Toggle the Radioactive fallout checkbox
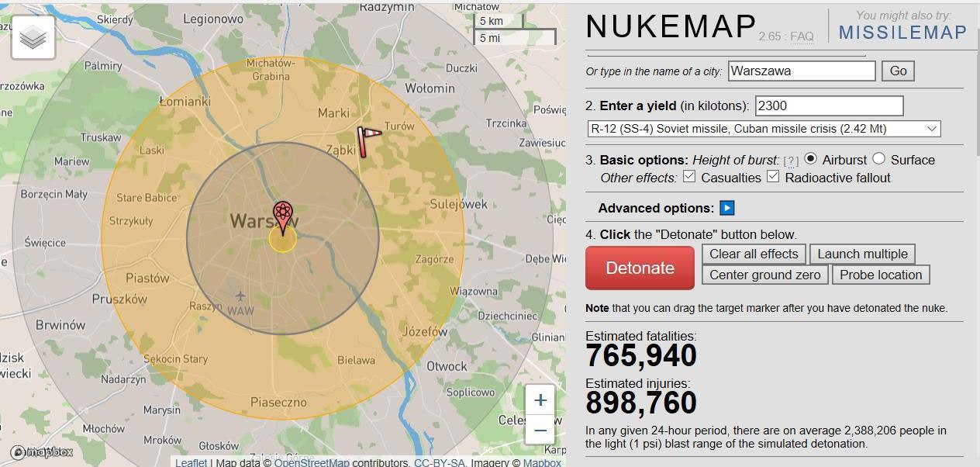Image resolution: width=980 pixels, height=467 pixels. 773,177
